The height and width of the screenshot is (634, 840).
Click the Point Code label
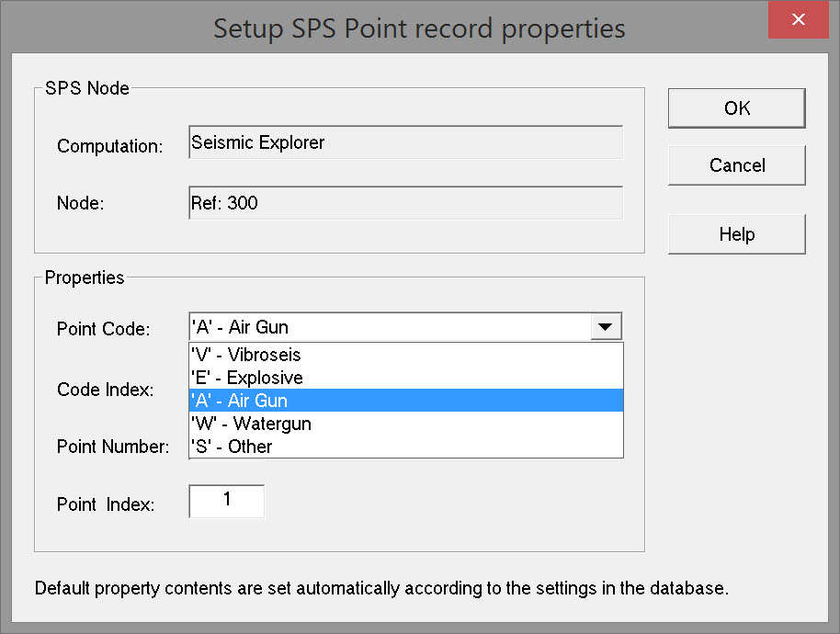[x=103, y=329]
